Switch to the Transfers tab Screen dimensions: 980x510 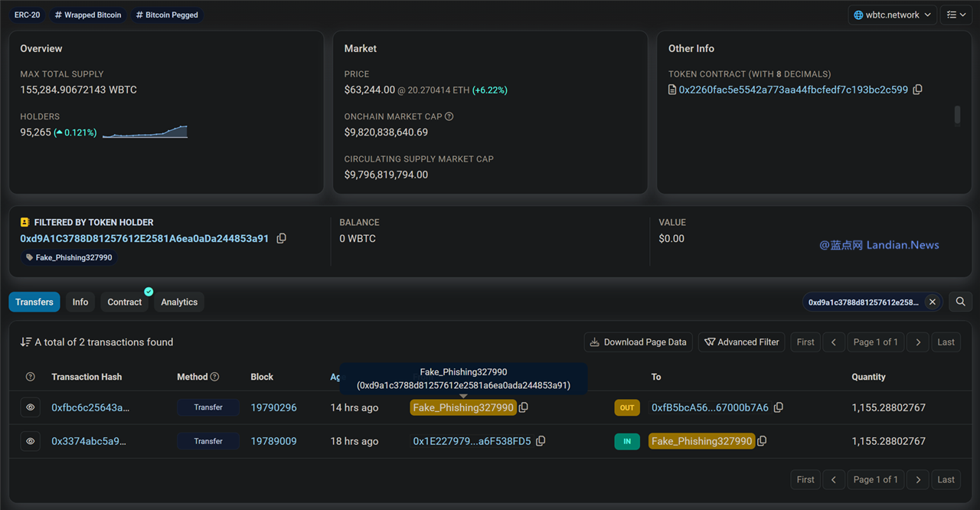[x=34, y=302]
